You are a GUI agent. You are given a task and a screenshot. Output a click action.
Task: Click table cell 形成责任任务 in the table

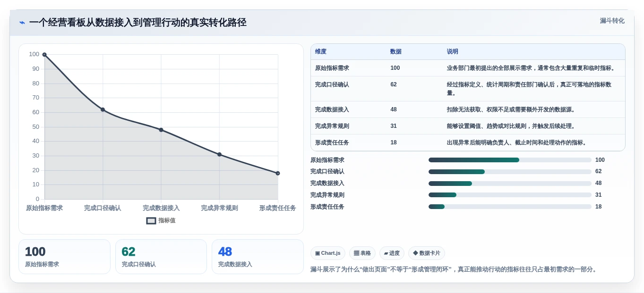pyautogui.click(x=332, y=142)
